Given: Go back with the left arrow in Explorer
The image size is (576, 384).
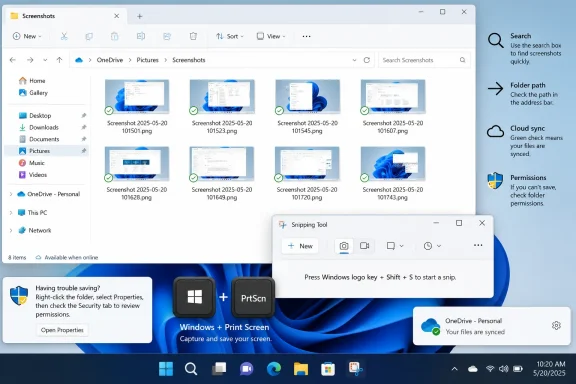Looking at the screenshot, I should point(13,60).
